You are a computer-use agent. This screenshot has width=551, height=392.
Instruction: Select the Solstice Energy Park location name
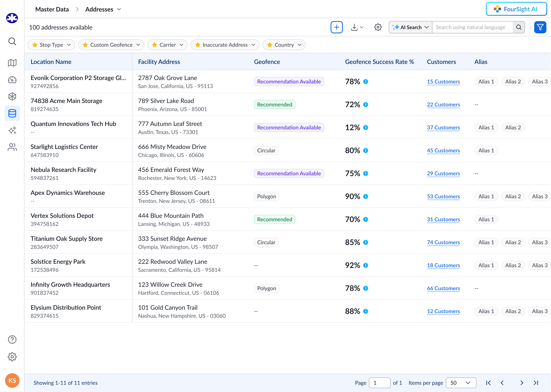coord(58,262)
